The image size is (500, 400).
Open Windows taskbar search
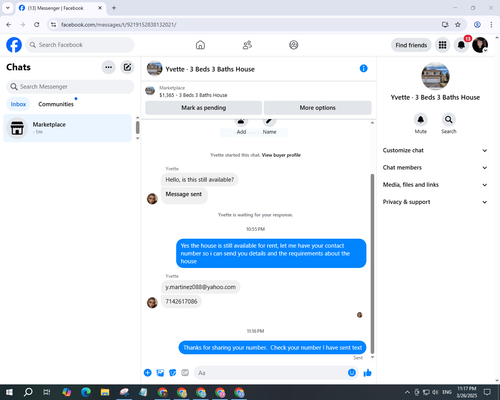click(28, 392)
